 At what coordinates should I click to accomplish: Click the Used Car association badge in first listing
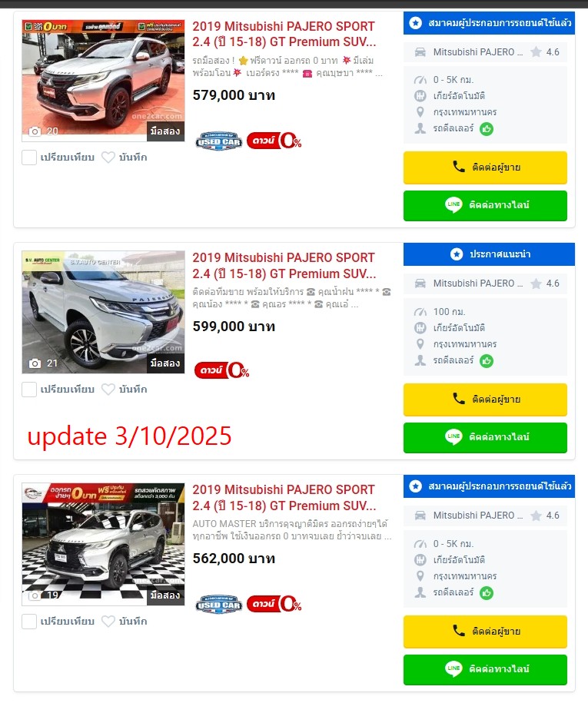tap(219, 141)
